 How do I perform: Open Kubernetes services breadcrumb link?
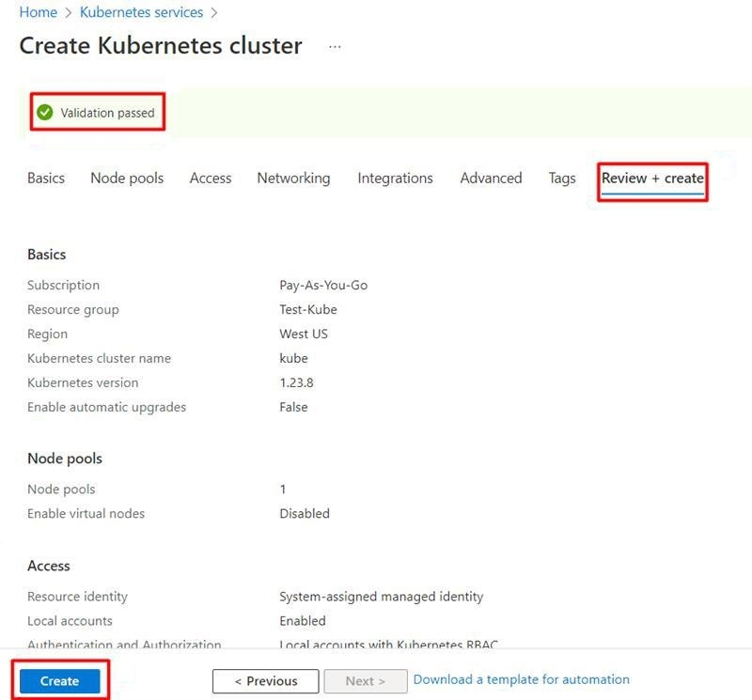(x=141, y=12)
